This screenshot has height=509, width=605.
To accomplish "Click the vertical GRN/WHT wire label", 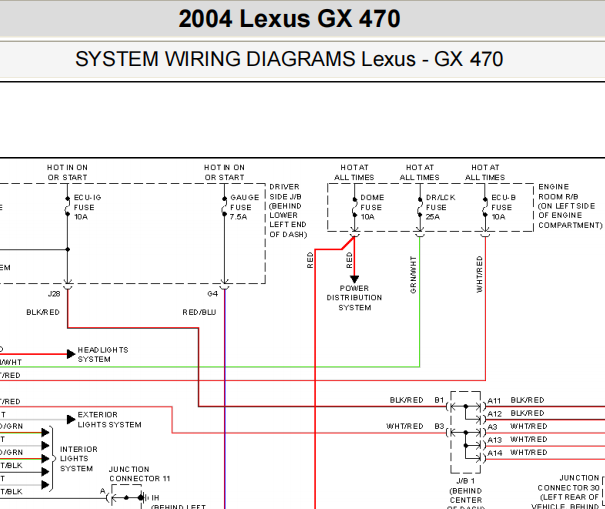I will click(413, 275).
